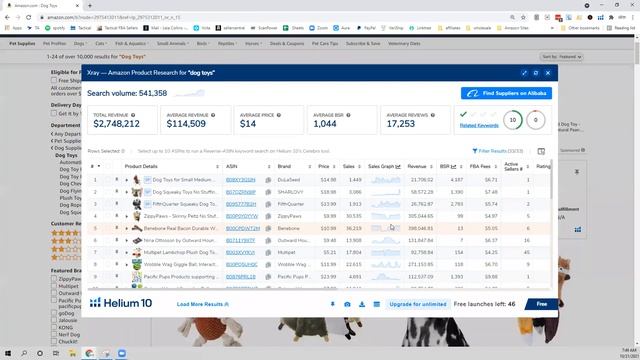This screenshot has width=640, height=360.
Task: Copy ASIN icon in Multipet row
Action: (x=268, y=253)
